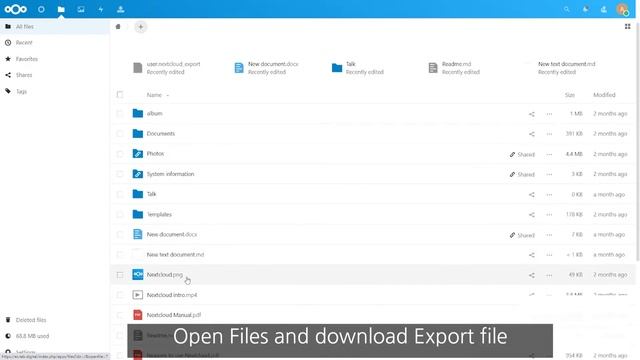The height and width of the screenshot is (360, 640).
Task: Open the System information folder
Action: (170, 174)
